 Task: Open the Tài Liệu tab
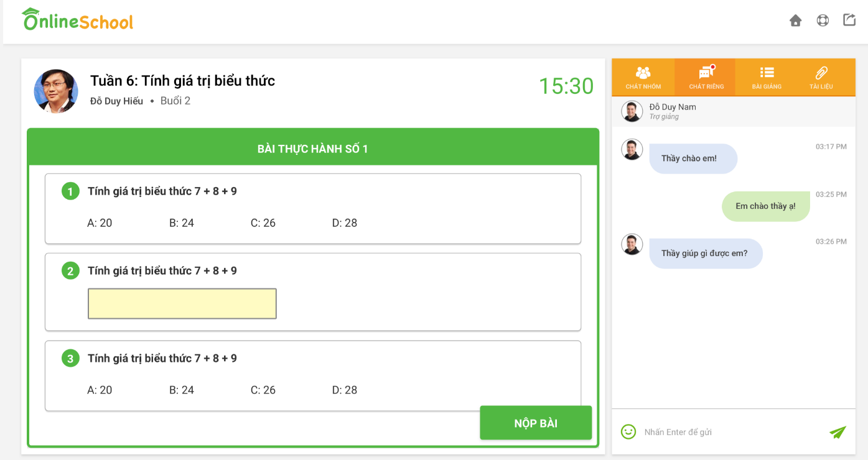821,78
